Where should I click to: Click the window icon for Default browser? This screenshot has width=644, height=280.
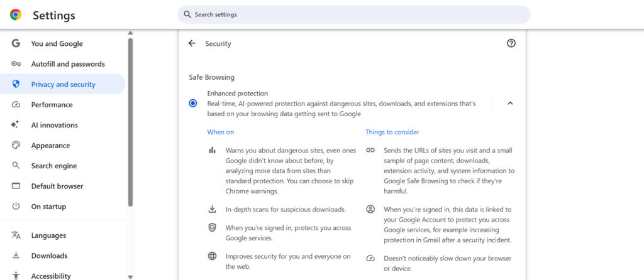pyautogui.click(x=16, y=186)
